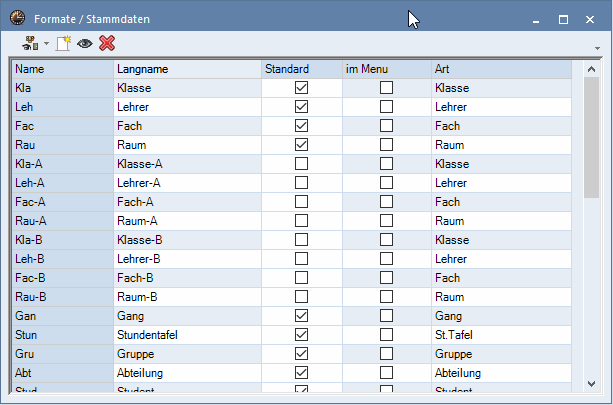Open dropdown arrow next to first toolbar icon
The width and height of the screenshot is (613, 405).
point(46,44)
